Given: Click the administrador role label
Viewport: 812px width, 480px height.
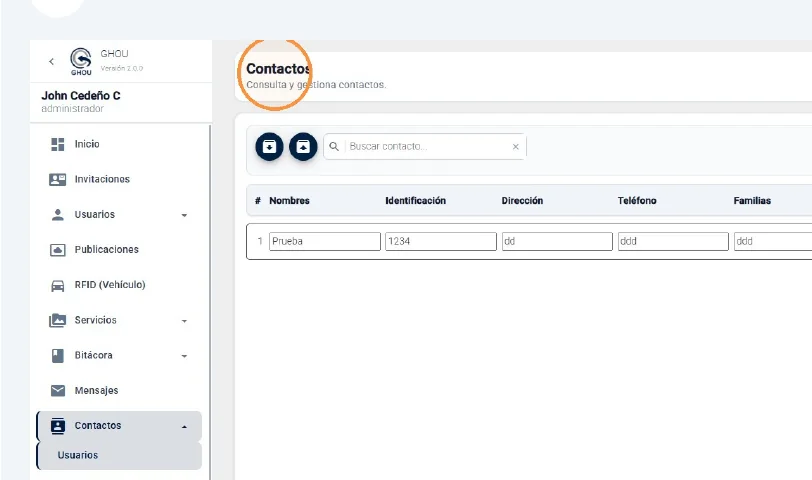Looking at the screenshot, I should click(72, 109).
